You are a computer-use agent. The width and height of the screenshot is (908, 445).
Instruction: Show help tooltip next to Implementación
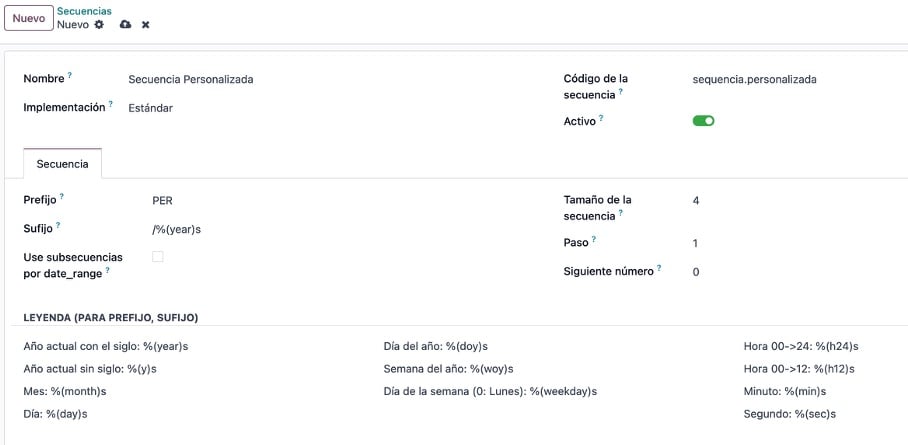point(111,104)
